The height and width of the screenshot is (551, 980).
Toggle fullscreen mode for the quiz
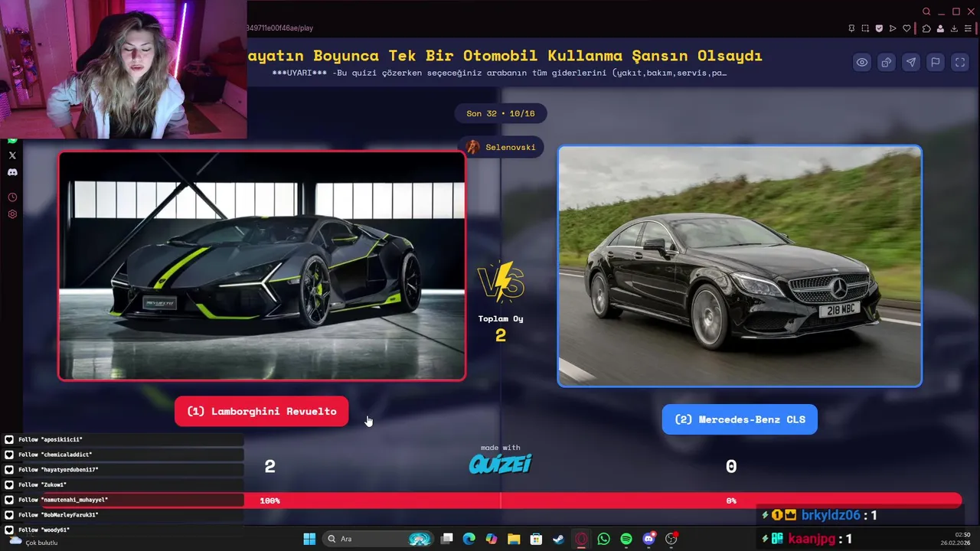[960, 63]
